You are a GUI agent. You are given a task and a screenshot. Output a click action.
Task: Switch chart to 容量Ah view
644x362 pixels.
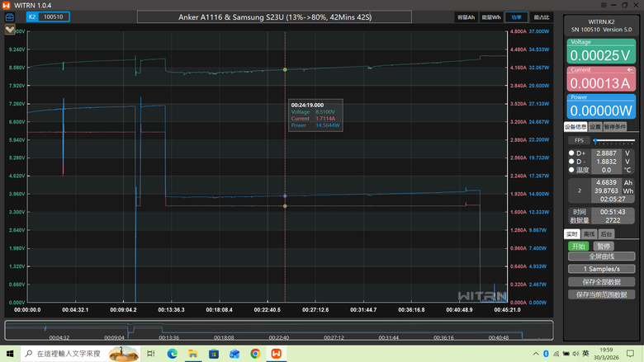[x=466, y=17]
